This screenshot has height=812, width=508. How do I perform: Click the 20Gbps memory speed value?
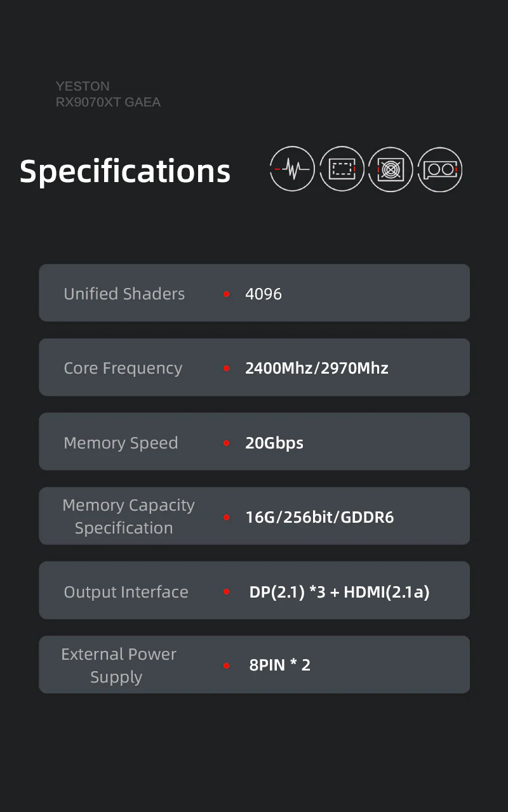pyautogui.click(x=274, y=443)
